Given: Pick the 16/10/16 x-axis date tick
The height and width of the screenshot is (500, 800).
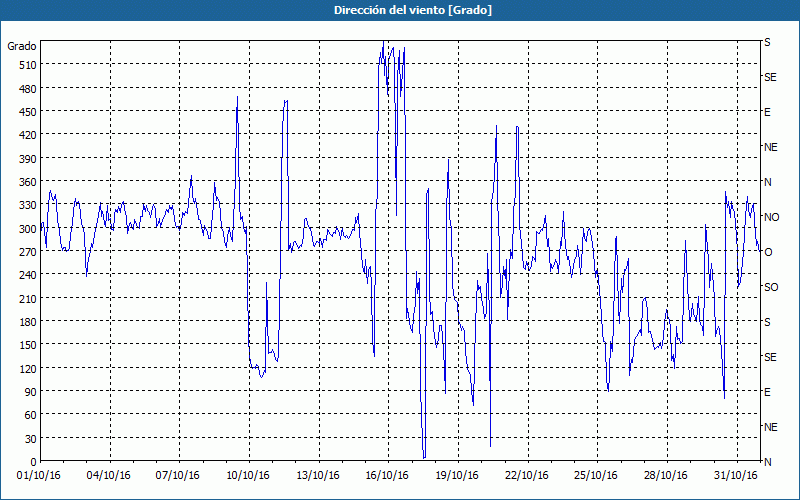Looking at the screenshot, I should [387, 475].
